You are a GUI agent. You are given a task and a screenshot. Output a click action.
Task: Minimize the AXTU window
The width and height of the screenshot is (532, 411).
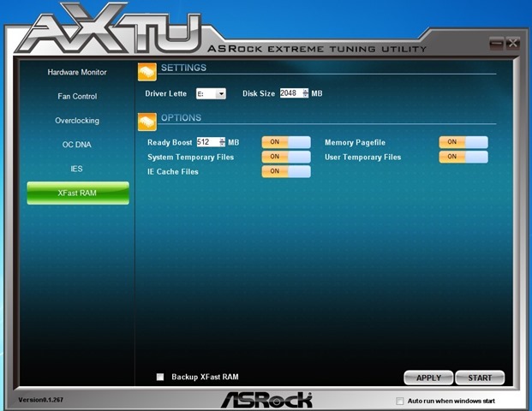496,44
